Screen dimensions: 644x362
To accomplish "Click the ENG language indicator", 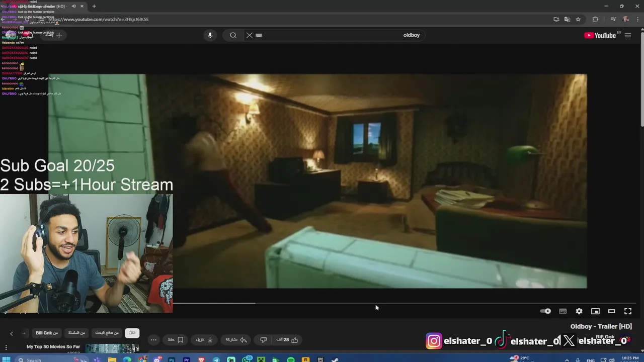I will click(x=591, y=360).
